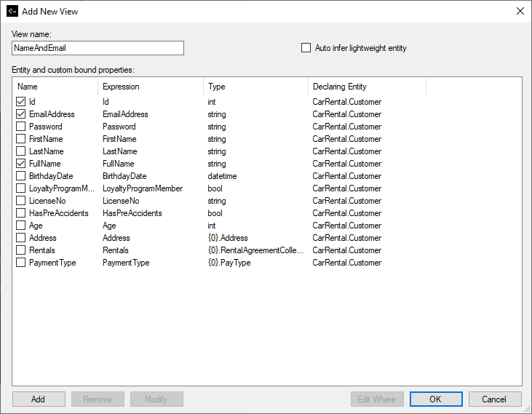Click the Edit Where button
The height and width of the screenshot is (414, 532).
click(x=377, y=399)
